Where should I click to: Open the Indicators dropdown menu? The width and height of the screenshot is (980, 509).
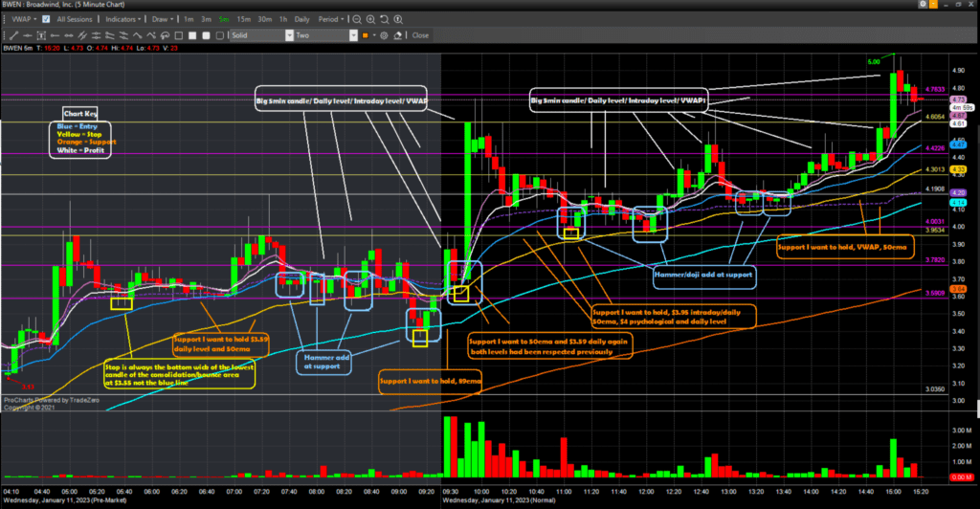(122, 19)
